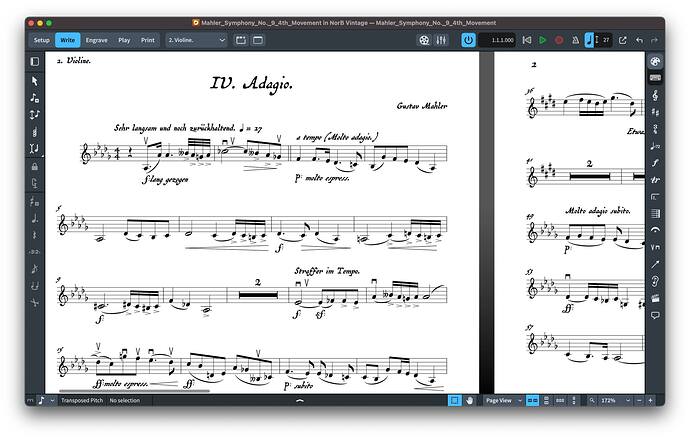Activate note input tool

(35, 98)
